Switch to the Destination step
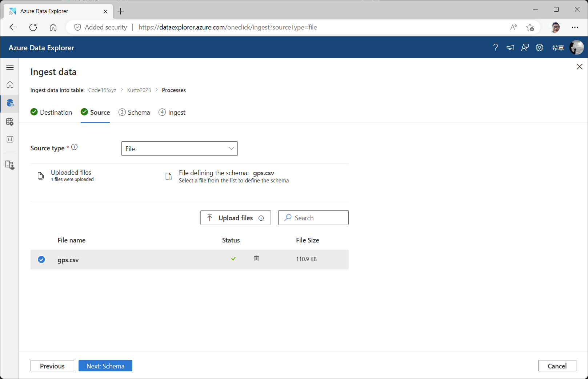 51,112
